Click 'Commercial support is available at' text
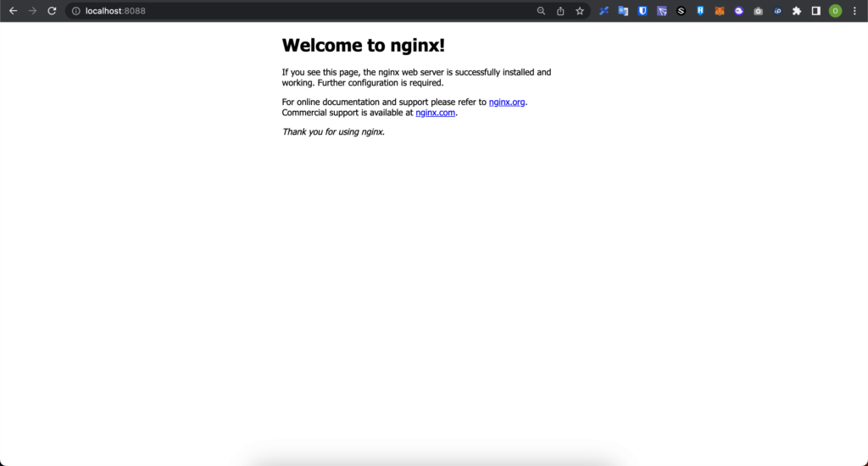This screenshot has width=868, height=466. (x=348, y=113)
